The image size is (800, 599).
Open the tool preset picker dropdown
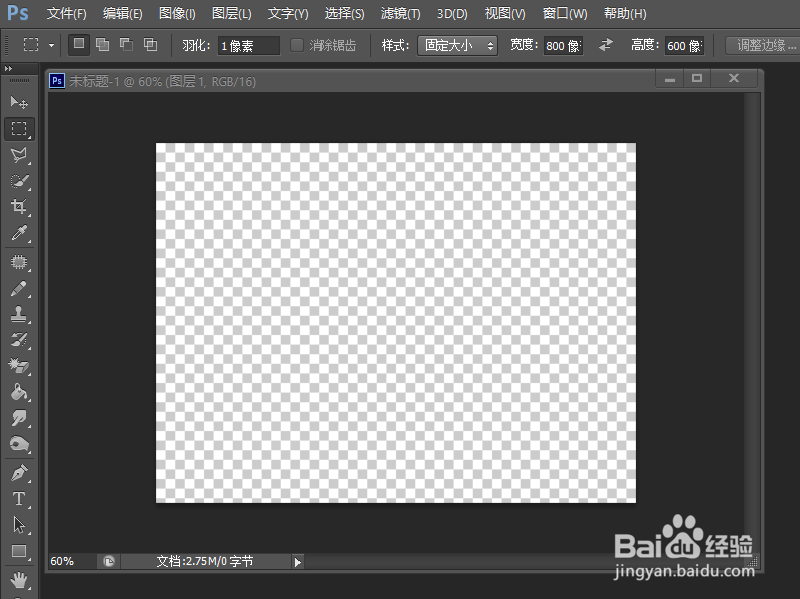(51, 45)
